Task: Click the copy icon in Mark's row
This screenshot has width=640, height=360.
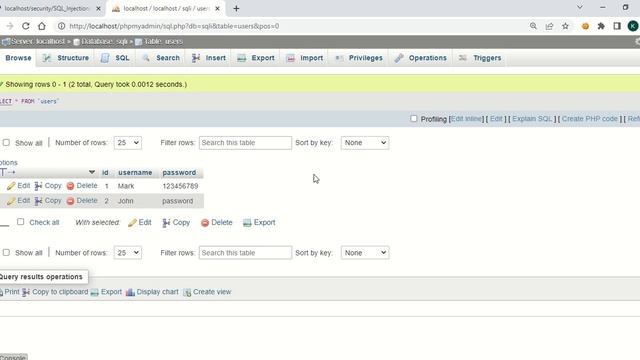Action: (x=38, y=186)
